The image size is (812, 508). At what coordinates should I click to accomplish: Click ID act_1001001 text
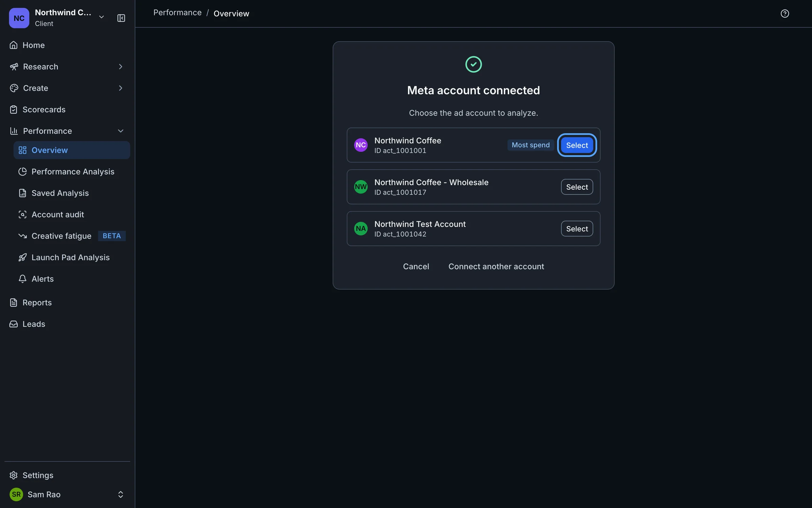coord(400,150)
